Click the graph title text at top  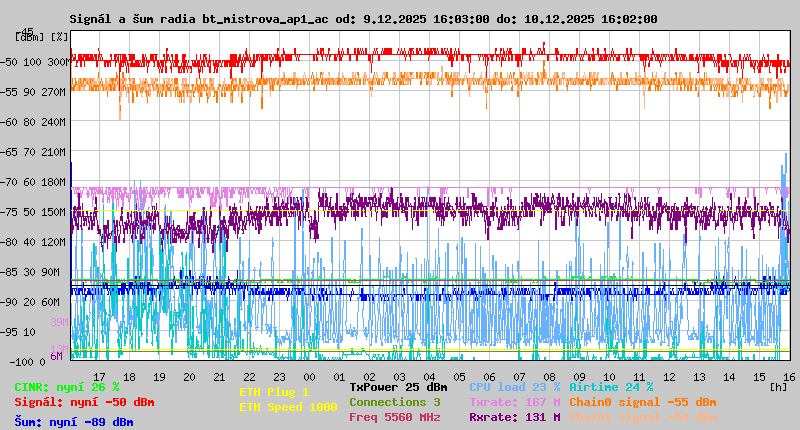pos(363,19)
